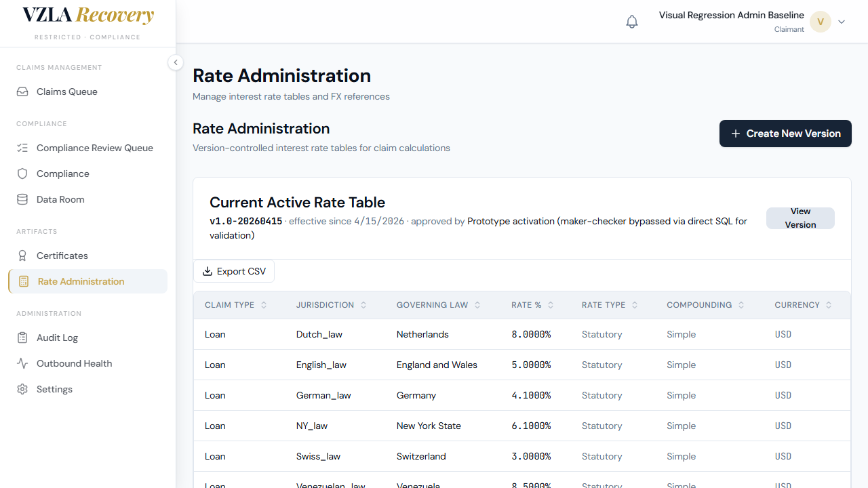Sort by the Governing Law column
Screen dimensions: 868x488
tap(439, 305)
